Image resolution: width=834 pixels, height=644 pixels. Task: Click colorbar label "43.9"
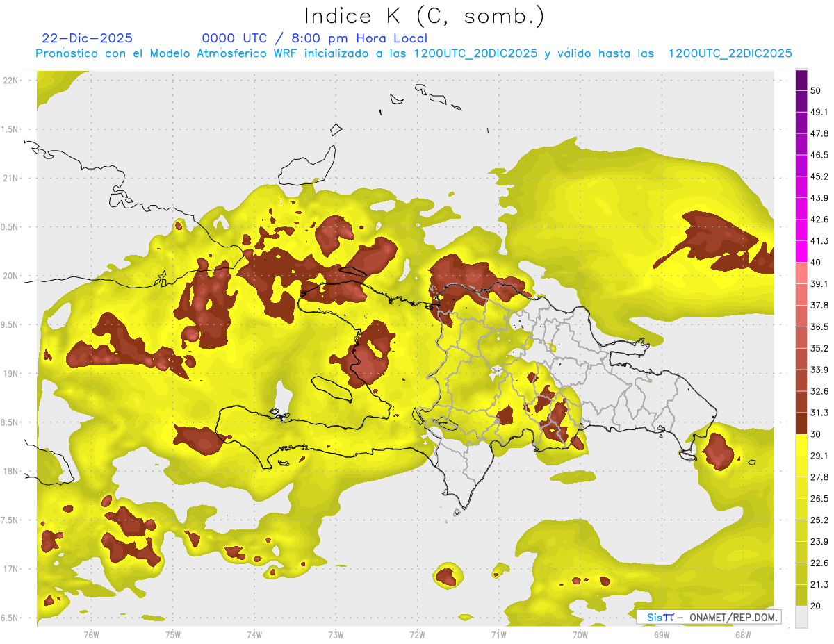click(x=819, y=198)
